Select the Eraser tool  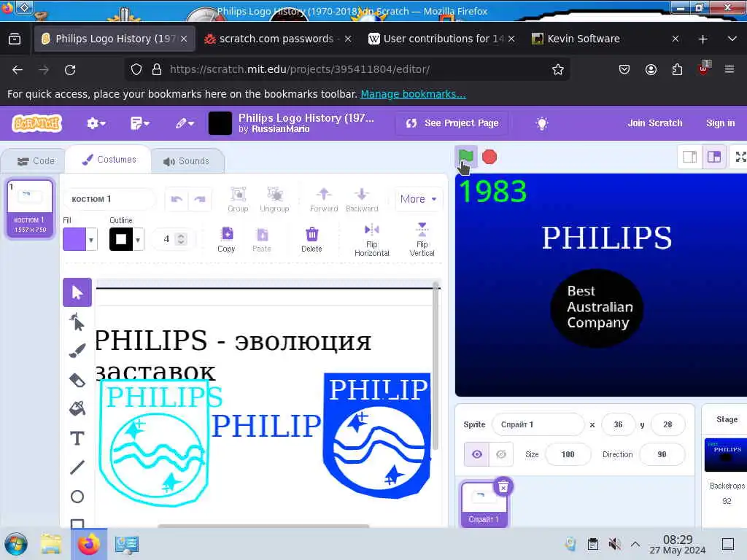point(77,380)
